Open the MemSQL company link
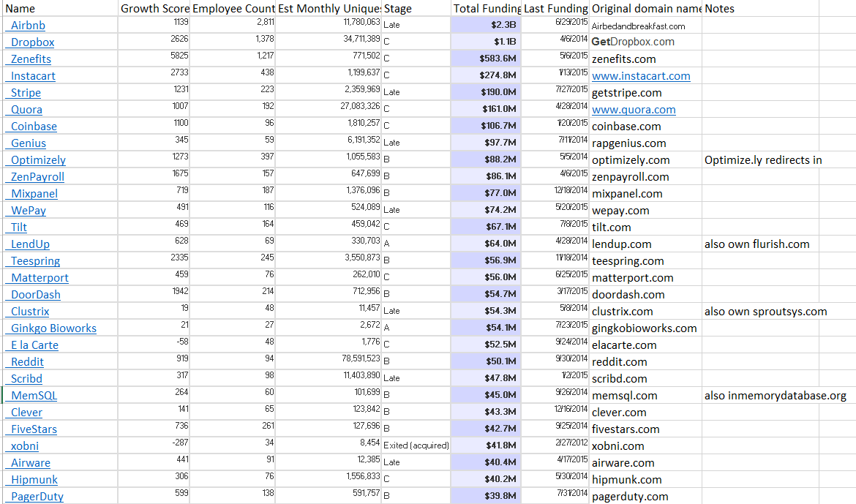856x504 pixels. tap(34, 396)
